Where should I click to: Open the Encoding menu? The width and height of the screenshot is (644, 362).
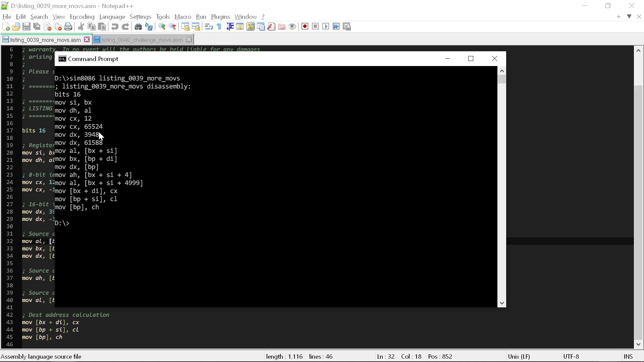[82, 17]
